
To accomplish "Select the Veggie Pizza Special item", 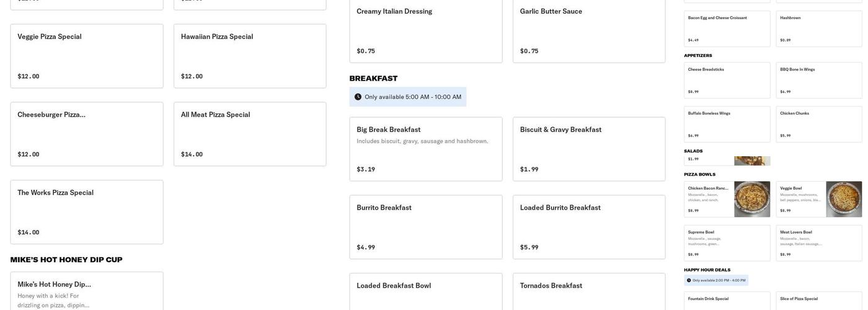I will point(87,56).
